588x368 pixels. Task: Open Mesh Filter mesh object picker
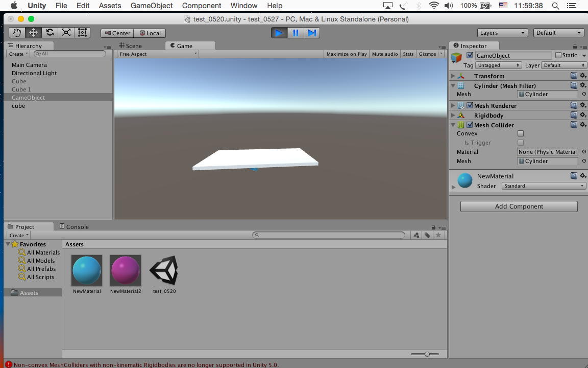[584, 94]
